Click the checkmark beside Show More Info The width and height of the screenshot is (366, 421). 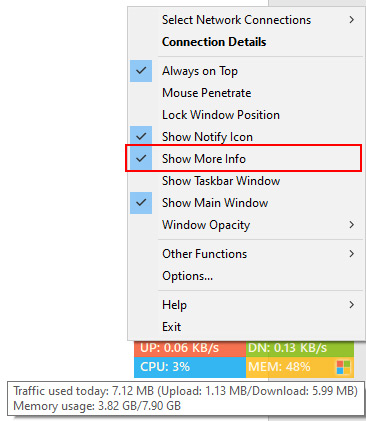[141, 159]
